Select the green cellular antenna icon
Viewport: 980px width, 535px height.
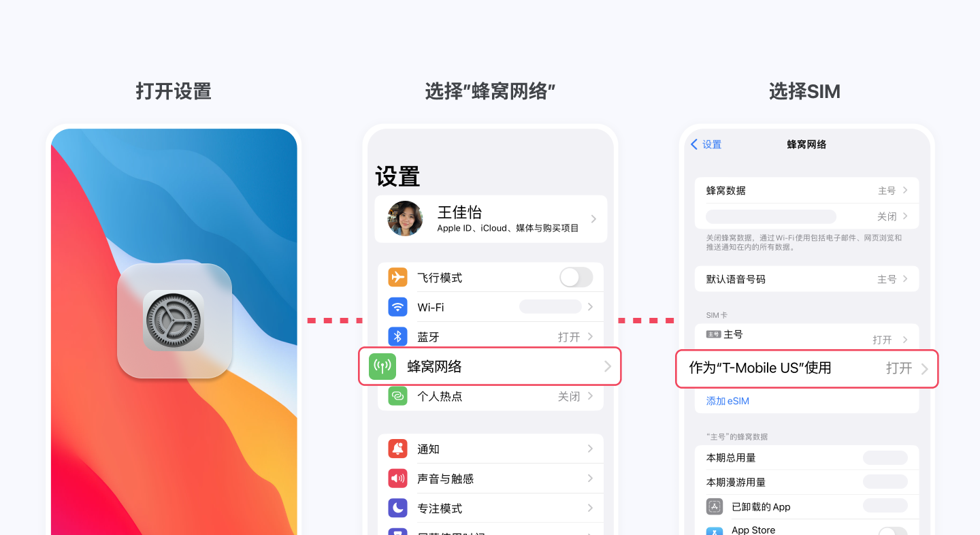pyautogui.click(x=382, y=366)
